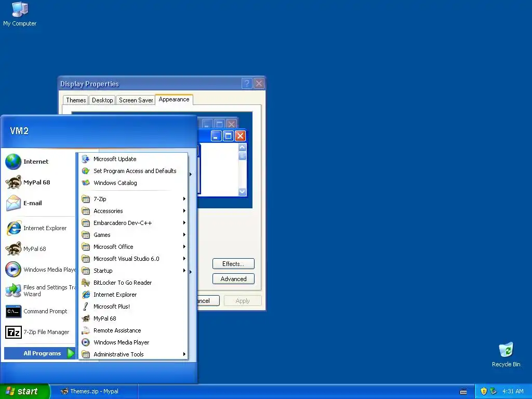Click the All Programs green arrow
The width and height of the screenshot is (532, 399).
tap(71, 353)
